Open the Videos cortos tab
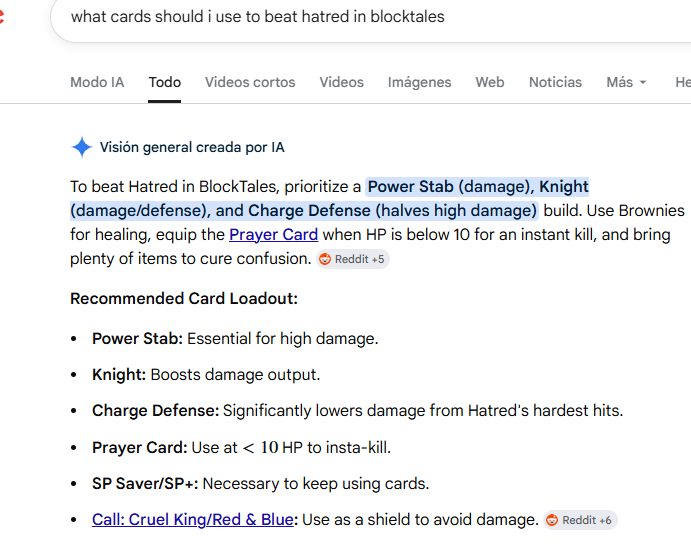The image size is (691, 544). click(250, 82)
